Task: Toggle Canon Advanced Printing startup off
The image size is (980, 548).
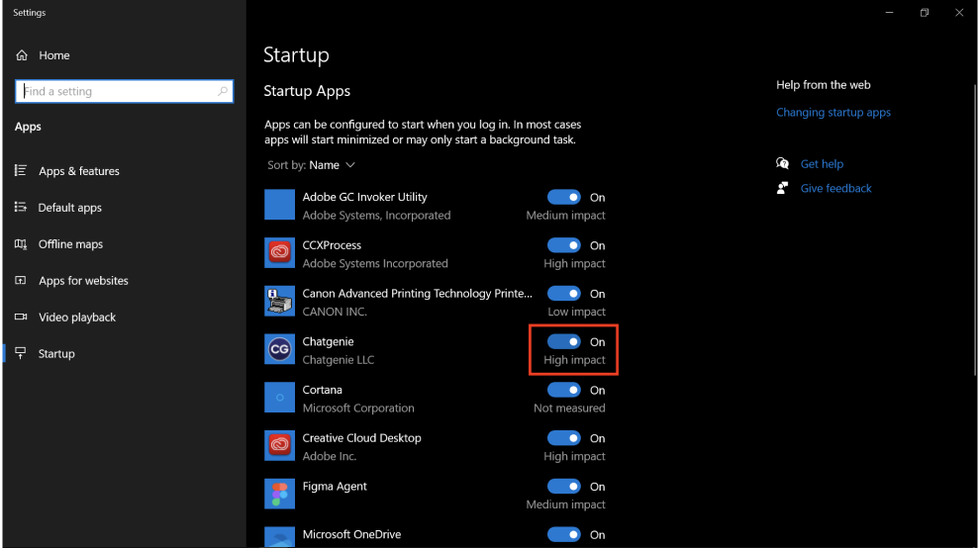Action: pyautogui.click(x=564, y=294)
